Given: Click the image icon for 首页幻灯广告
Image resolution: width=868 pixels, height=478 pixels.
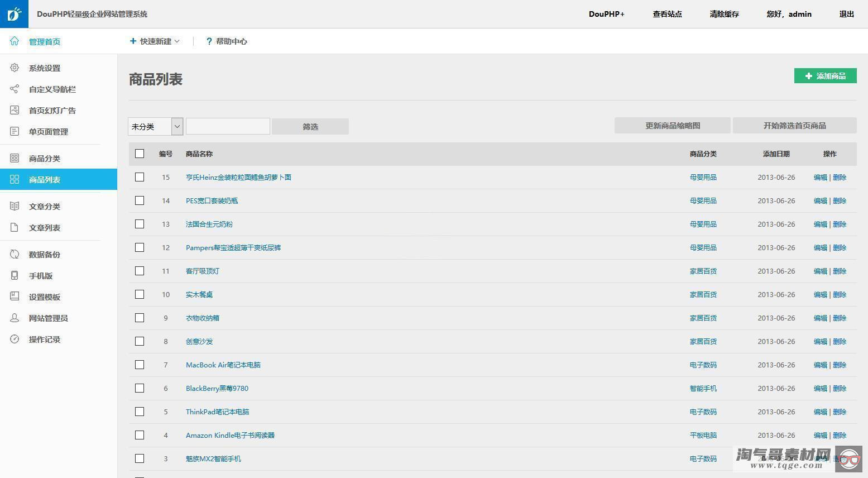Looking at the screenshot, I should 15,110.
